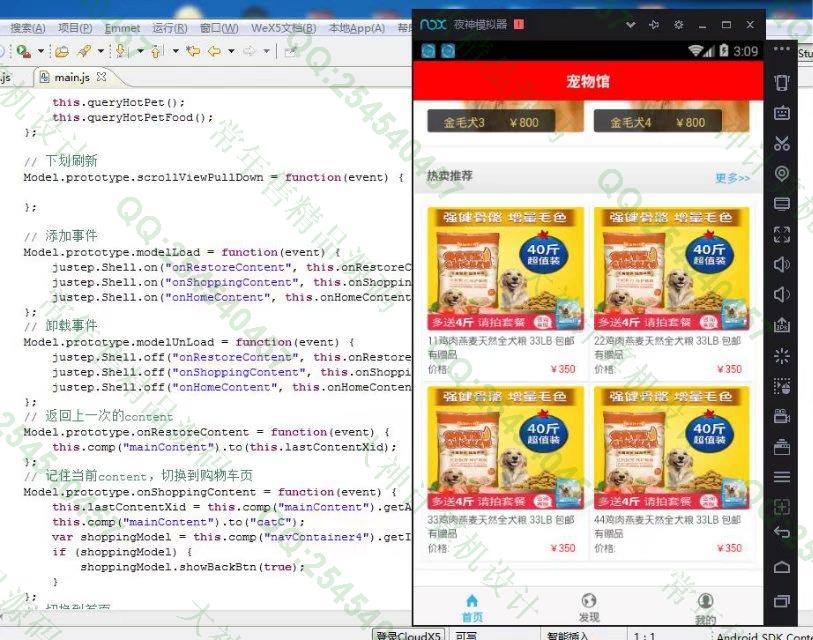
Task: Click the Nox keyboard control icon
Action: 782,113
